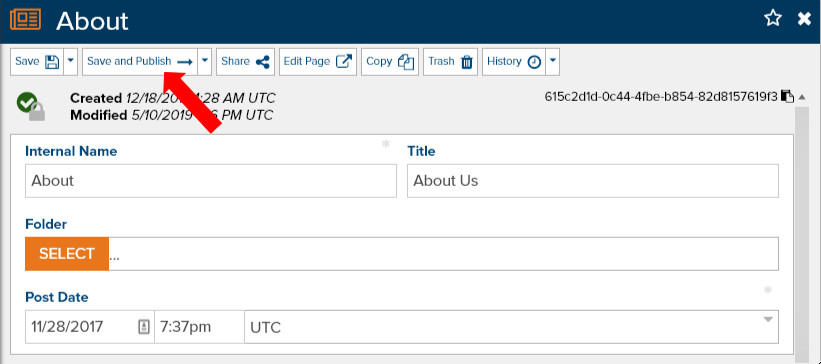Click the Share button

(x=245, y=62)
